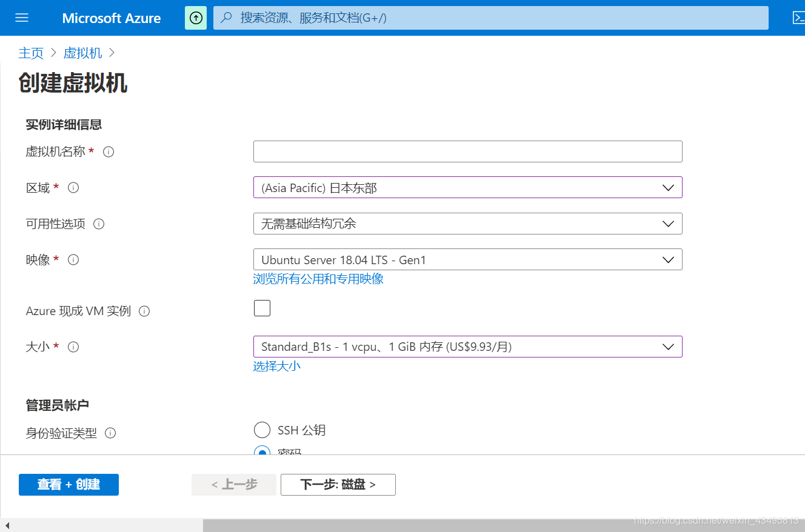The height and width of the screenshot is (532, 805).
Task: Select SSH 公钥 radio button
Action: (262, 430)
